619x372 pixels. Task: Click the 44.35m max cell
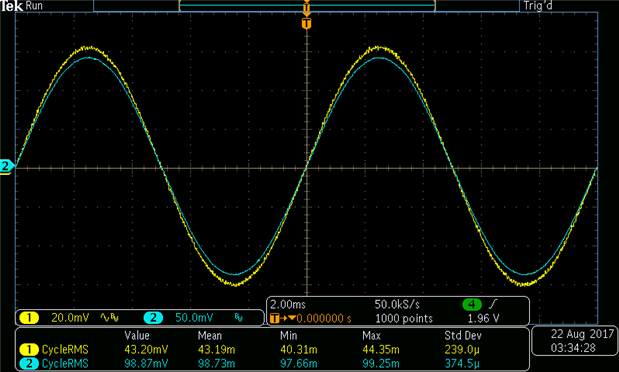point(381,350)
